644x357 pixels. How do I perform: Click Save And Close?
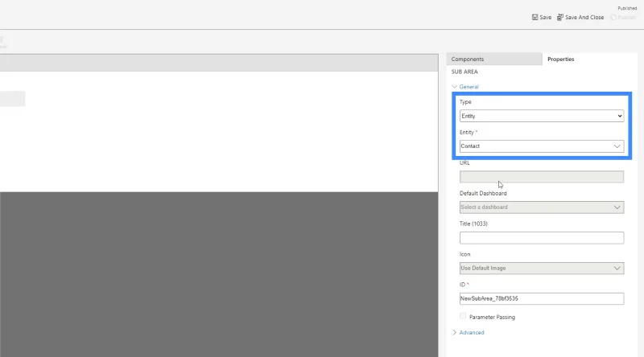pyautogui.click(x=580, y=17)
